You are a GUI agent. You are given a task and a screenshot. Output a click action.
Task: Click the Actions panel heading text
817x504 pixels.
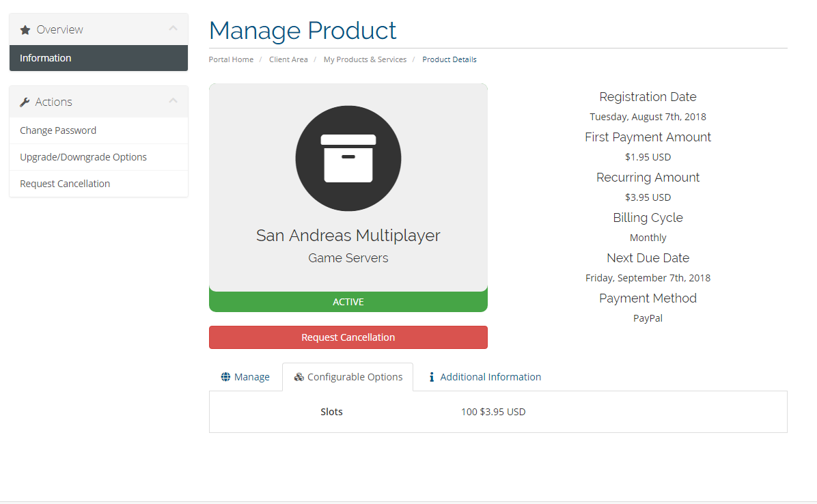click(x=54, y=102)
